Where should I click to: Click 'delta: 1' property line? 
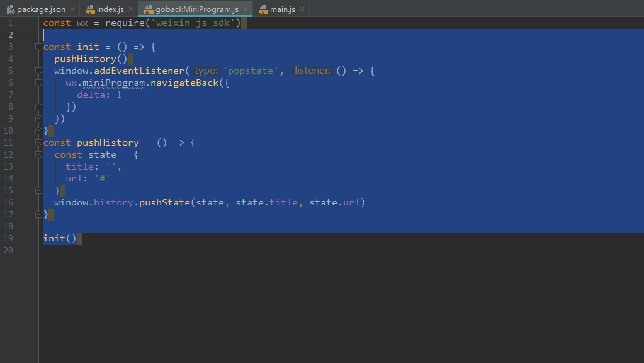[x=99, y=95]
